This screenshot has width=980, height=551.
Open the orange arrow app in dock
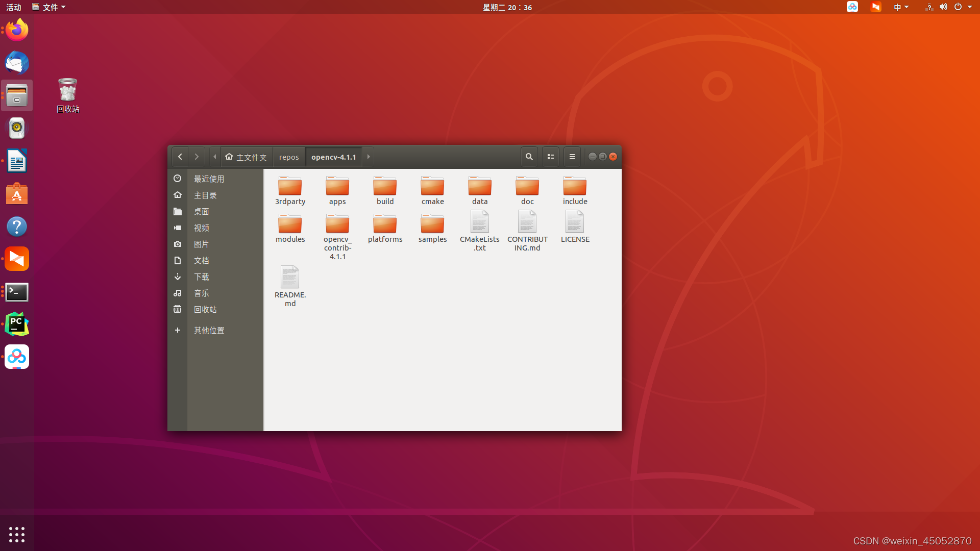tap(17, 259)
